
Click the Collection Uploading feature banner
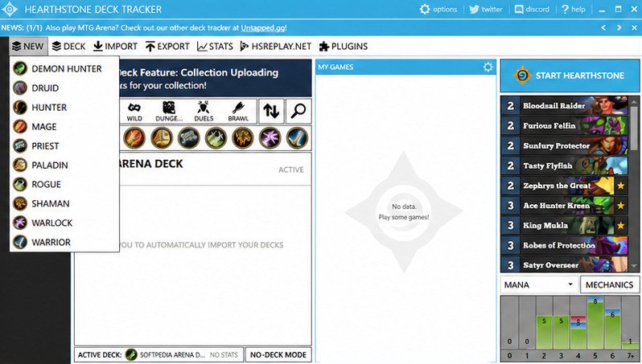(x=216, y=78)
